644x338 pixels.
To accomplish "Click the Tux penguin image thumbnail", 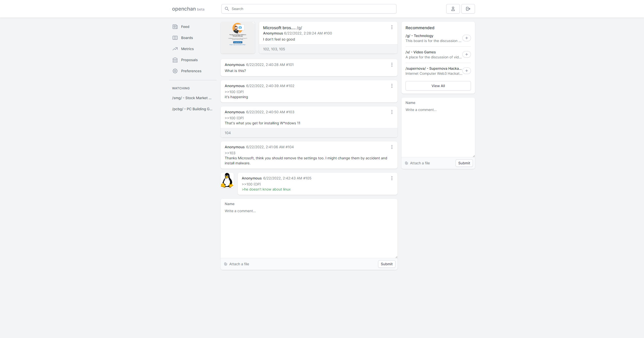I will coord(227,180).
